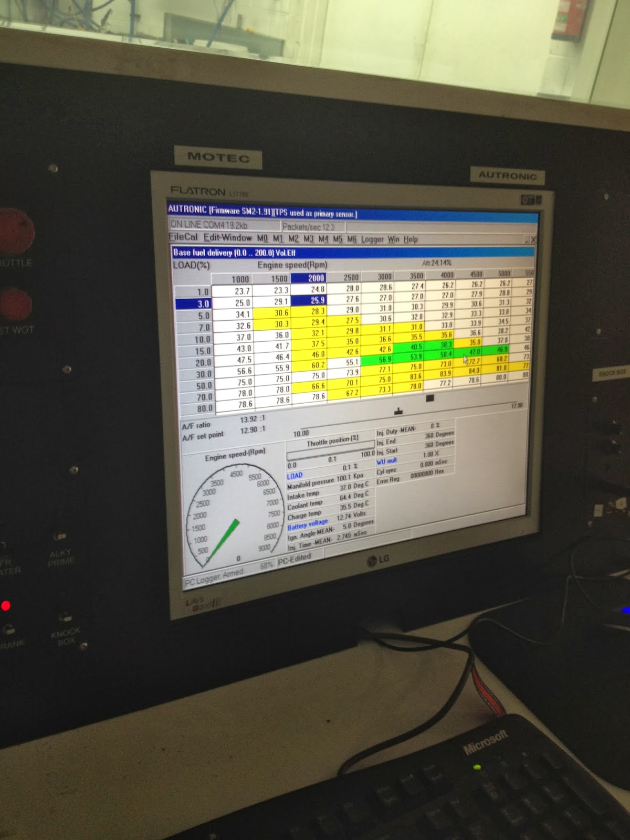Select the 15.0 load row header
630x840 pixels.
click(195, 351)
